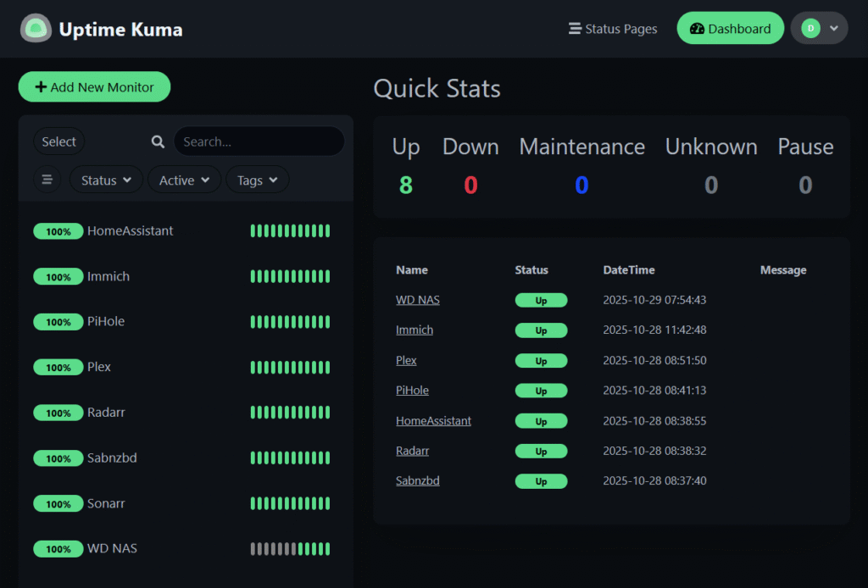Click the Uptime Kuma logo icon

point(36,29)
